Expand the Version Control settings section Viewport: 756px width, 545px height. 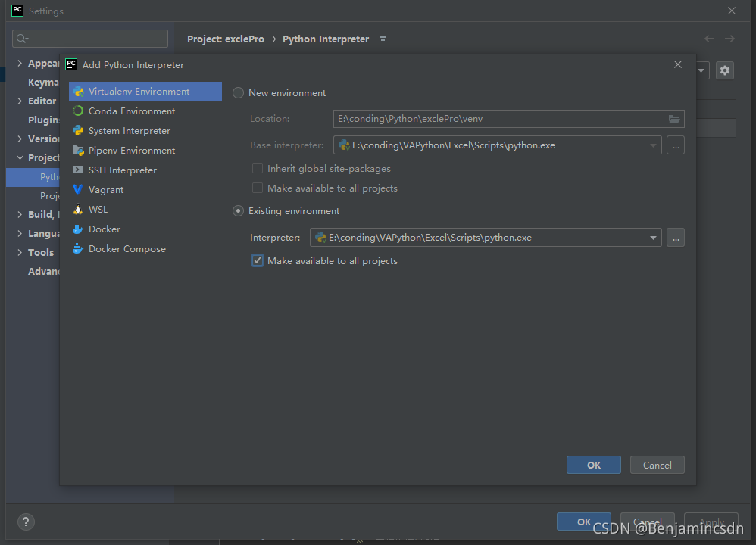20,139
